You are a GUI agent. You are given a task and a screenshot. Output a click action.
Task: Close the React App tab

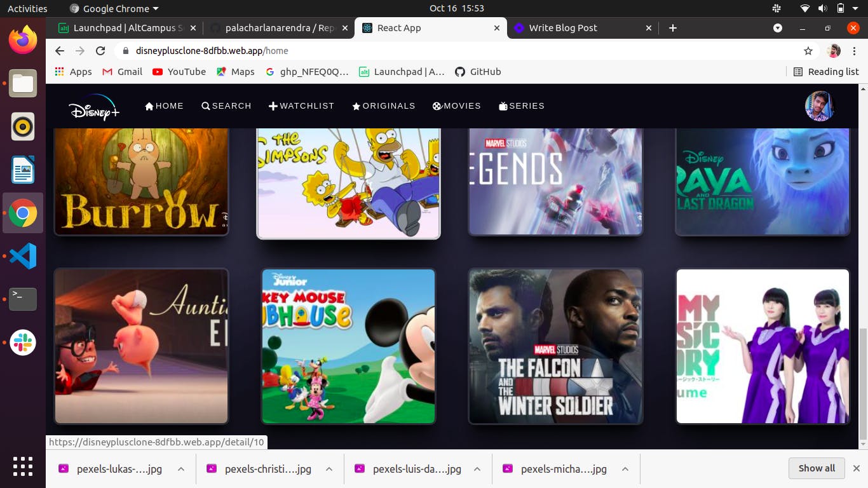pyautogui.click(x=498, y=28)
